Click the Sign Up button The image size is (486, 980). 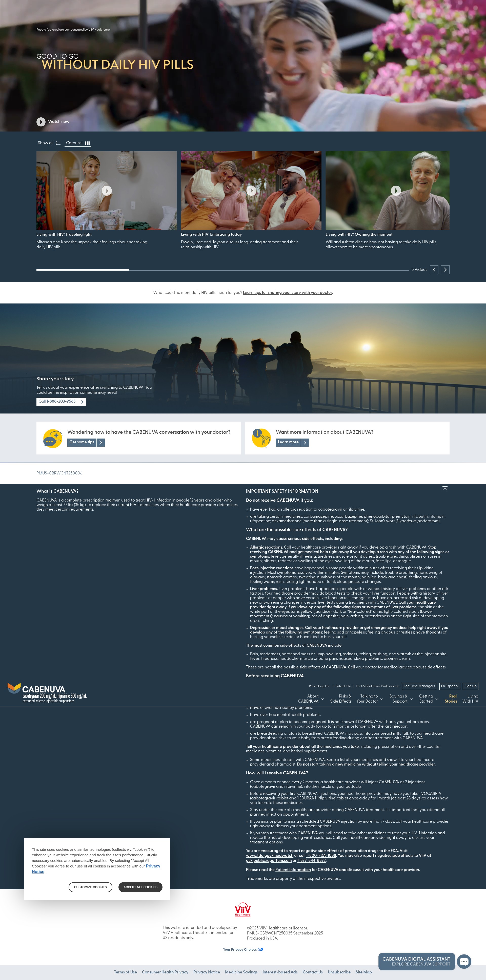pyautogui.click(x=470, y=686)
